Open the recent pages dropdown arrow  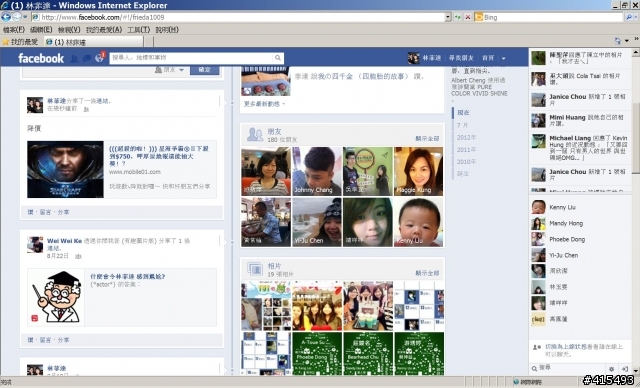[25, 17]
